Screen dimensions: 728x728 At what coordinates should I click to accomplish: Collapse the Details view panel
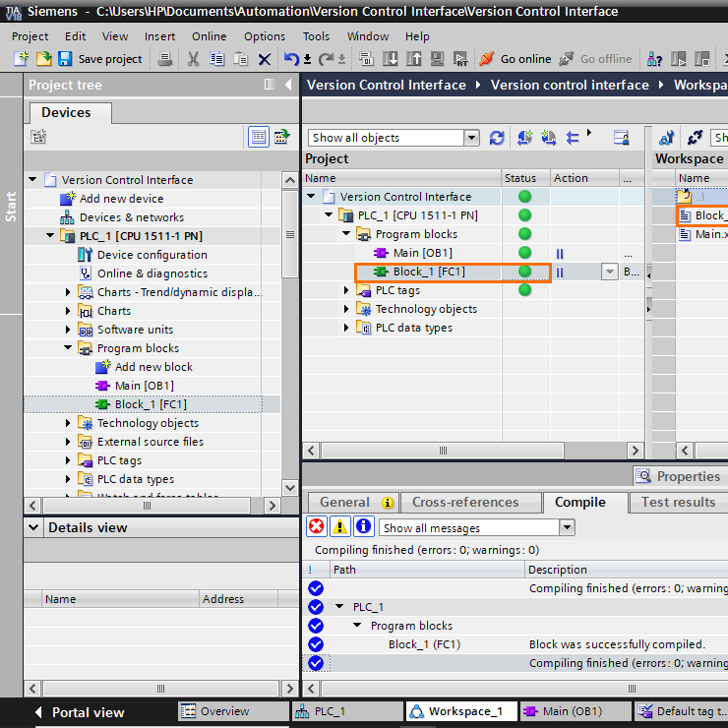33,527
